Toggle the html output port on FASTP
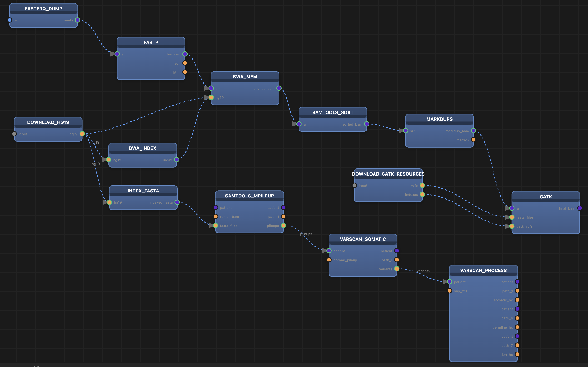588x367 pixels. (x=185, y=72)
